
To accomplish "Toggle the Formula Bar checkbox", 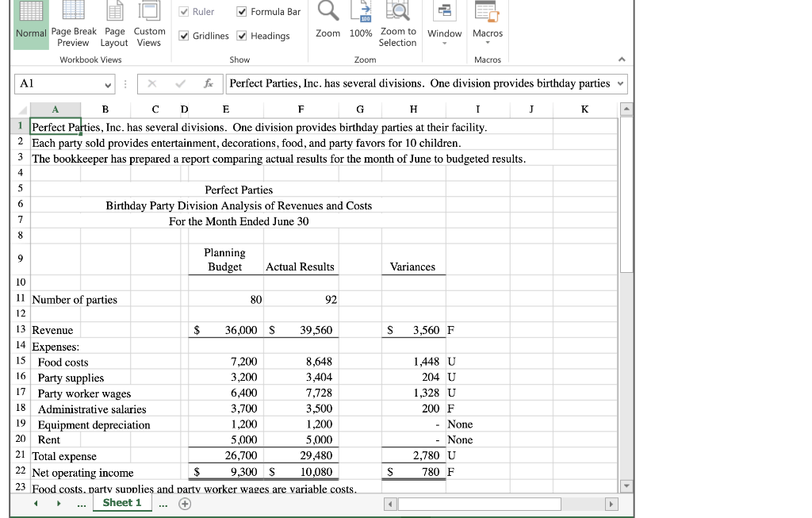I will coord(240,11).
